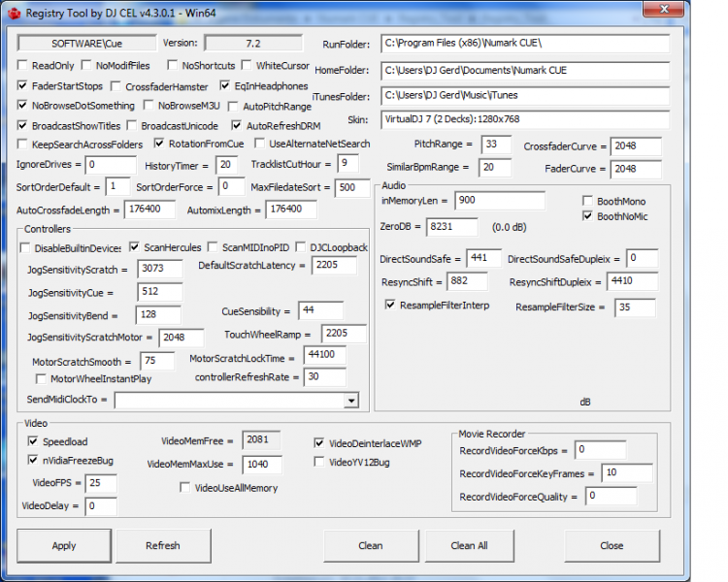Enable the BoothMono checkbox
This screenshot has width=728, height=582.
(x=587, y=201)
